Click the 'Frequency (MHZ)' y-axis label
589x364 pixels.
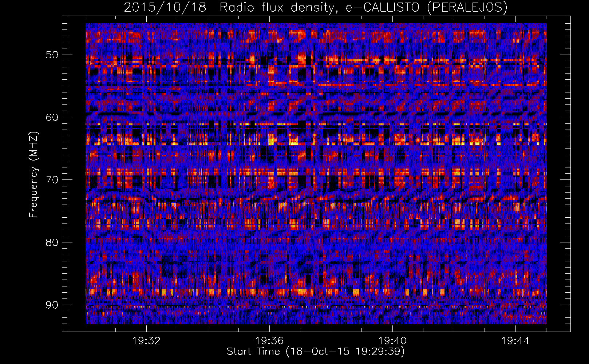[x=33, y=174]
